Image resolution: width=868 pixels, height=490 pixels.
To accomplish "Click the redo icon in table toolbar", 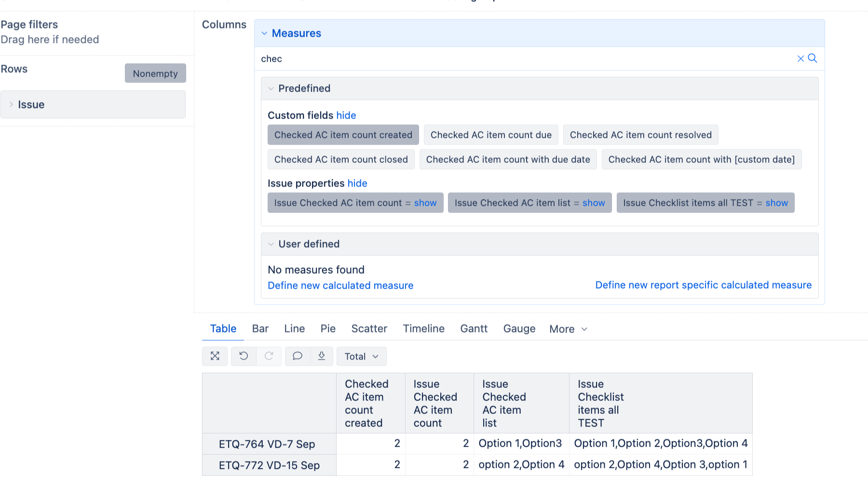I will tap(269, 356).
